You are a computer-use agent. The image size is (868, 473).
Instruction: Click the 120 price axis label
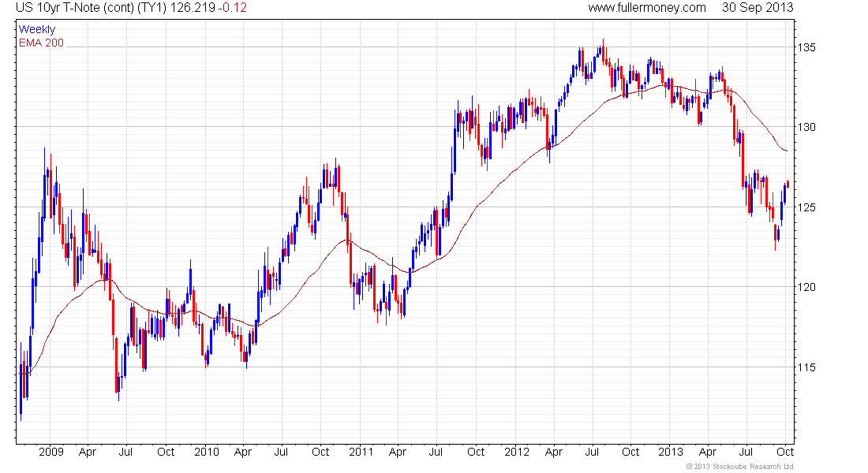(x=806, y=287)
